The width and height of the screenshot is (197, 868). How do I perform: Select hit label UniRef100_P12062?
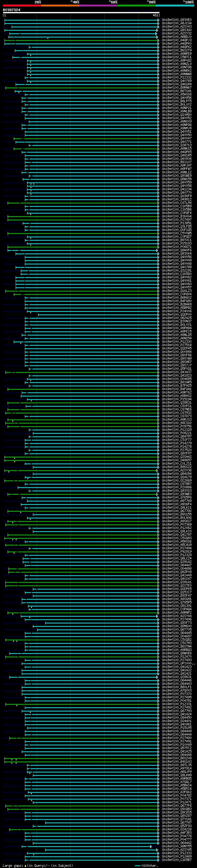point(176,528)
